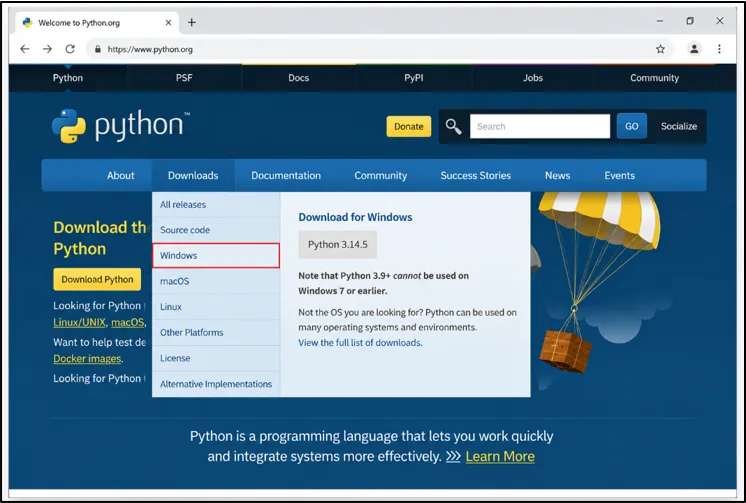Click the padlock site info icon
The width and height of the screenshot is (746, 503).
click(98, 49)
